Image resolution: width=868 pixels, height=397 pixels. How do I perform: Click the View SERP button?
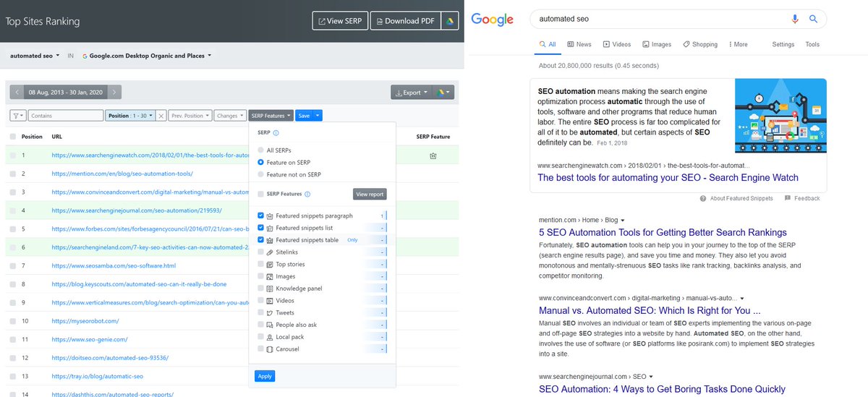[340, 21]
